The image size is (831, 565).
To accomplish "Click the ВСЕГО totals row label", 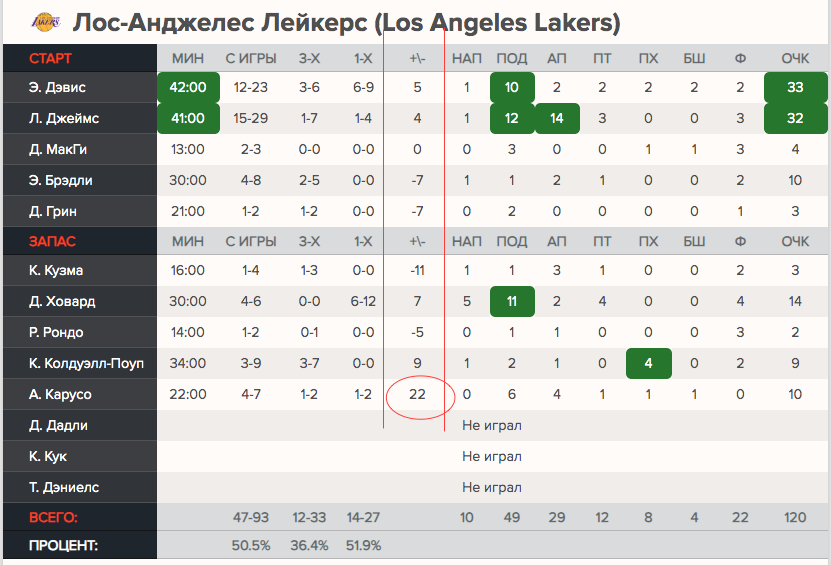I will coord(53,518).
